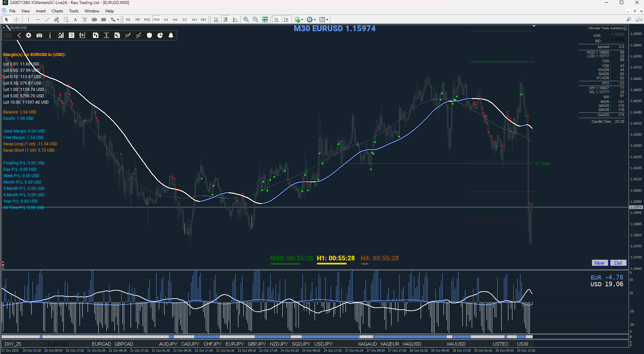Select the Crosshair tool
The height and width of the screenshot is (354, 644).
coord(16,19)
